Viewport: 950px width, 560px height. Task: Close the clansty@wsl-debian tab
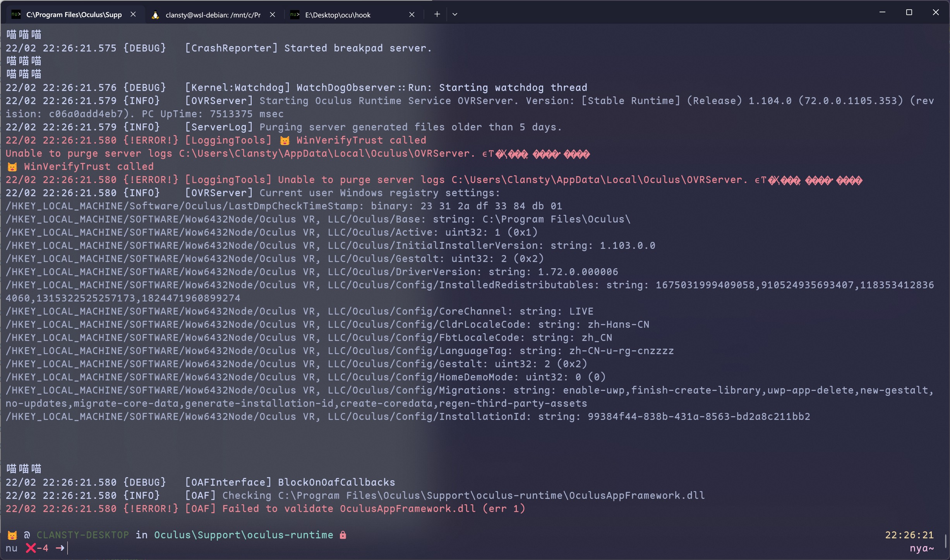(273, 14)
